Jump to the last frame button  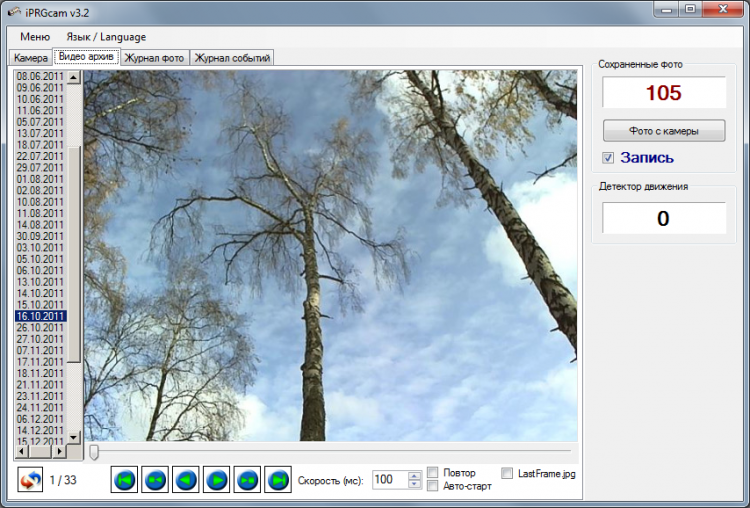(278, 480)
